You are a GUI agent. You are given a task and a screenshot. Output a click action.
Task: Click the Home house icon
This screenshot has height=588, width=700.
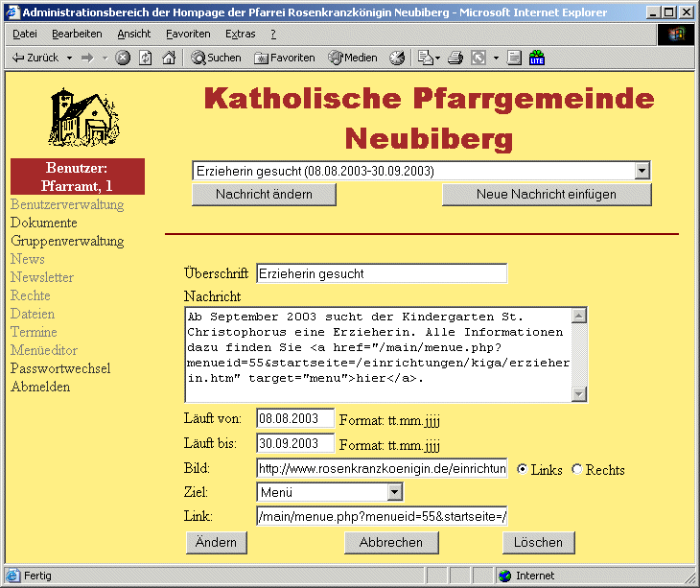point(169,58)
